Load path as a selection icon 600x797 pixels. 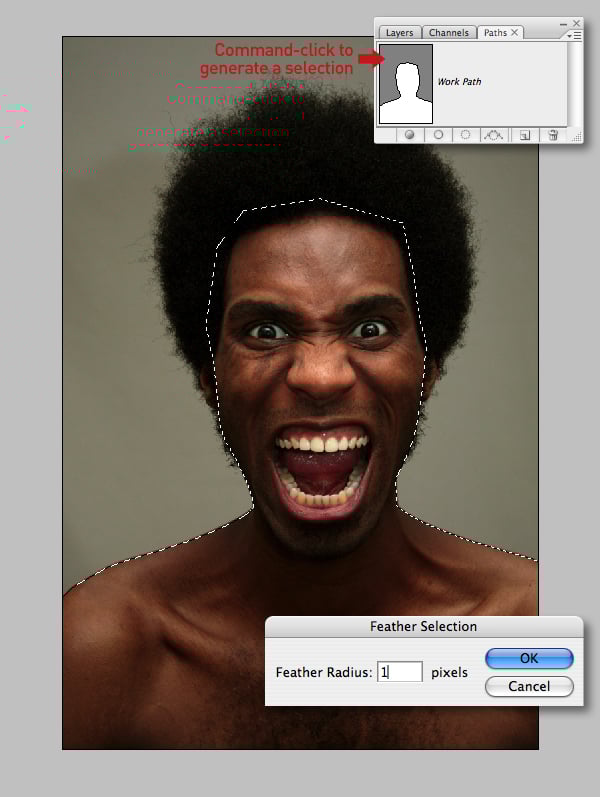(465, 135)
